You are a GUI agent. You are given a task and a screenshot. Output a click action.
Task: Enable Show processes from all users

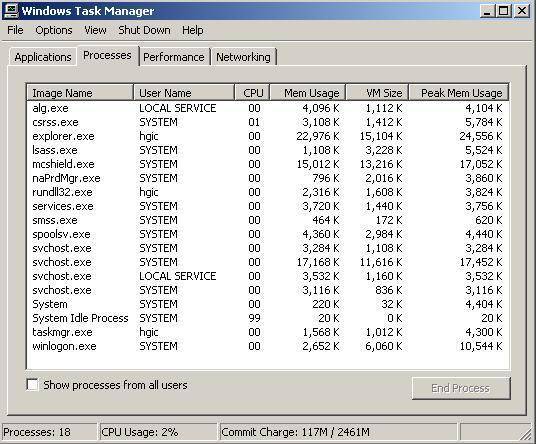point(32,385)
